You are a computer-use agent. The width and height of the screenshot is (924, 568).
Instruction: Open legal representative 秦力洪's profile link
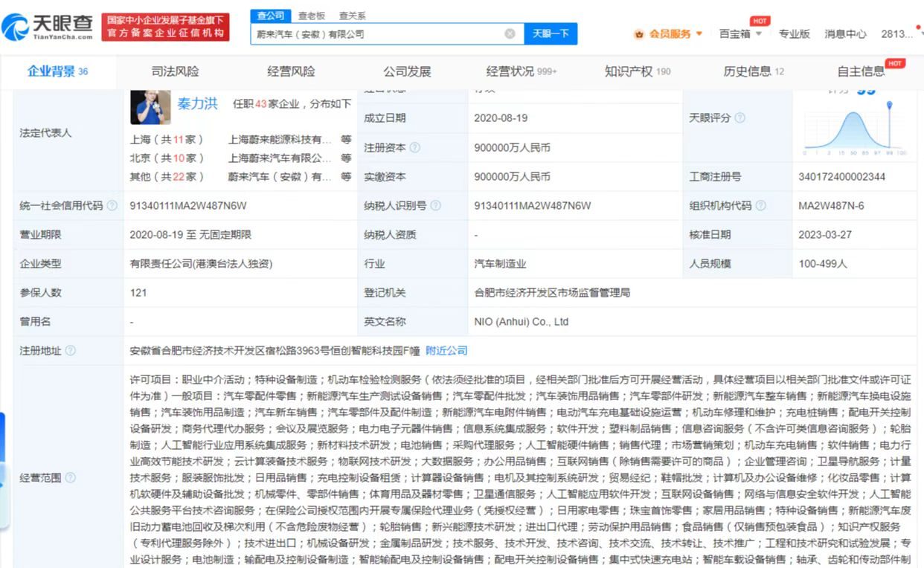(198, 105)
